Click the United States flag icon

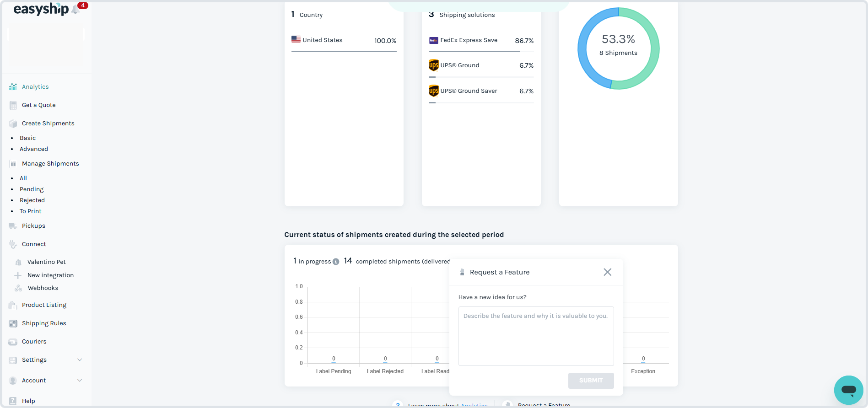pos(296,40)
